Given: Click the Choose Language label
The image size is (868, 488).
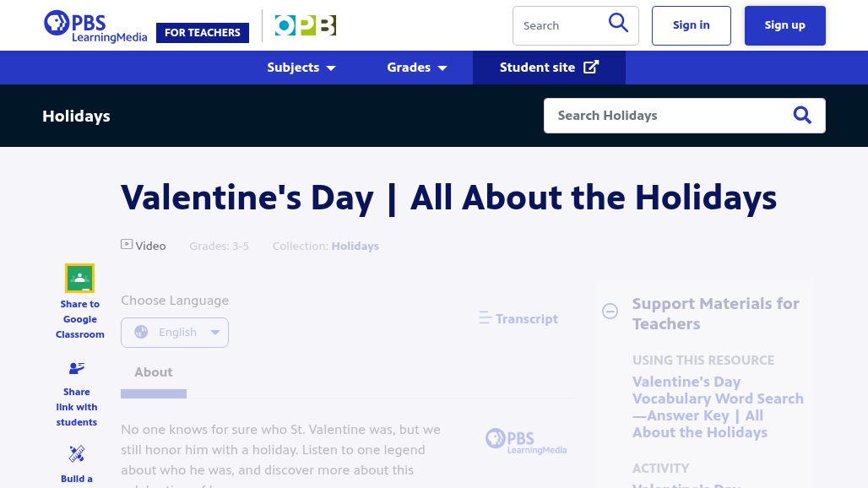Looking at the screenshot, I should click(x=175, y=301).
